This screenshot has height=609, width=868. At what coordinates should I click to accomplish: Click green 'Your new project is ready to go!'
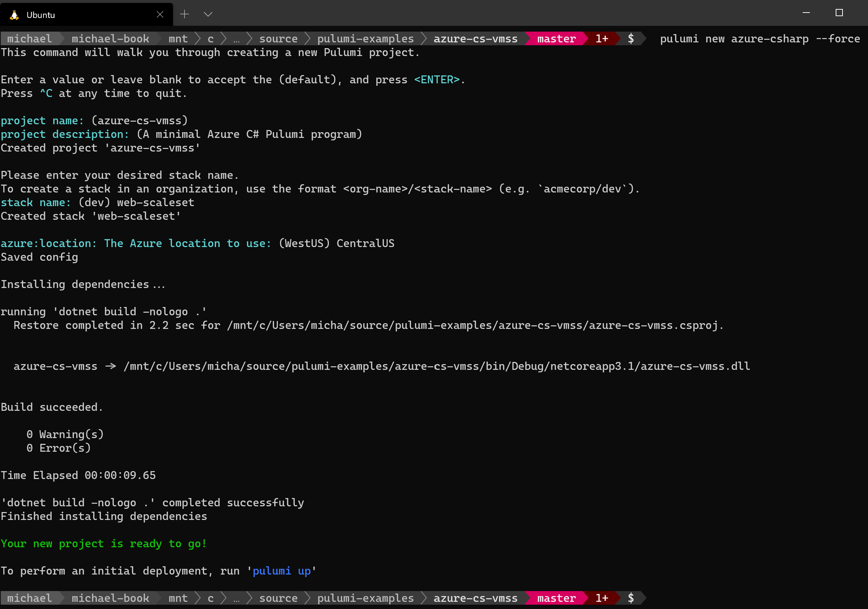tap(104, 544)
